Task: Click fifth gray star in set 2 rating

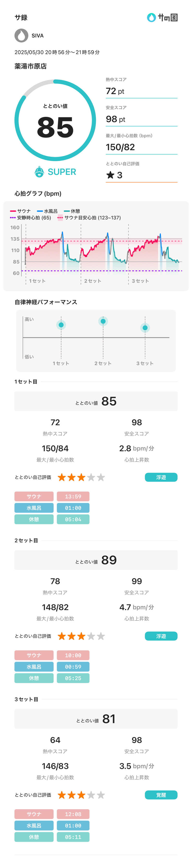Action: pos(101,636)
